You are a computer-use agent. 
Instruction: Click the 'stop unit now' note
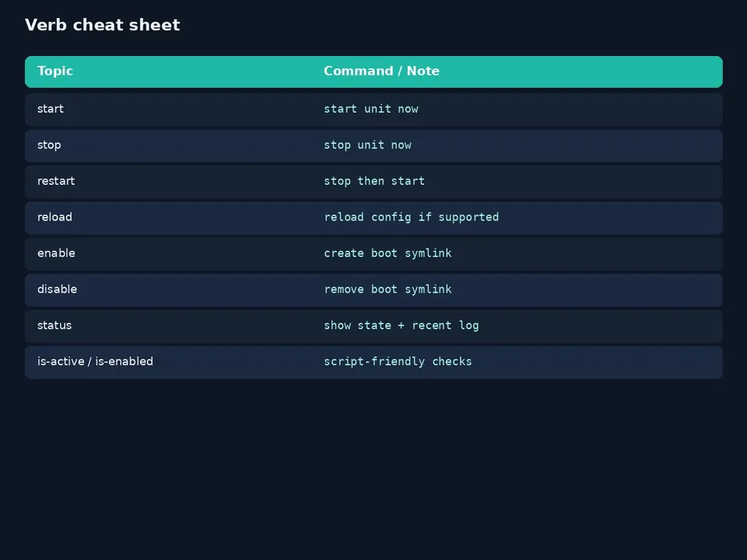click(368, 145)
